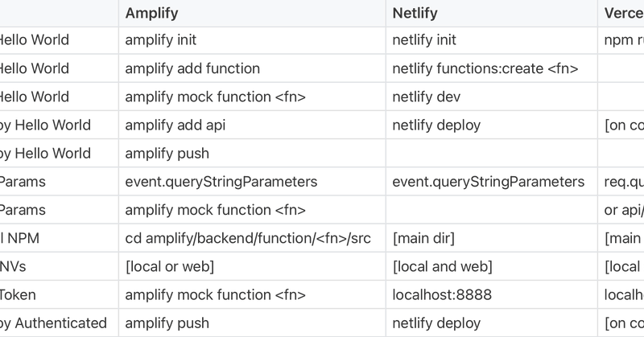Click 'netlify functions:create <fn>' cell
The image size is (644, 337).
point(492,68)
